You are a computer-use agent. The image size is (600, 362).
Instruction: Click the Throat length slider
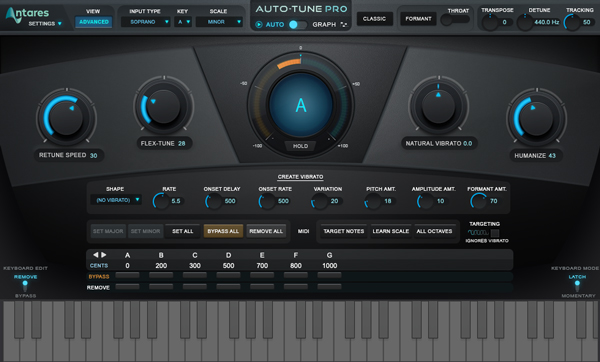pyautogui.click(x=455, y=20)
